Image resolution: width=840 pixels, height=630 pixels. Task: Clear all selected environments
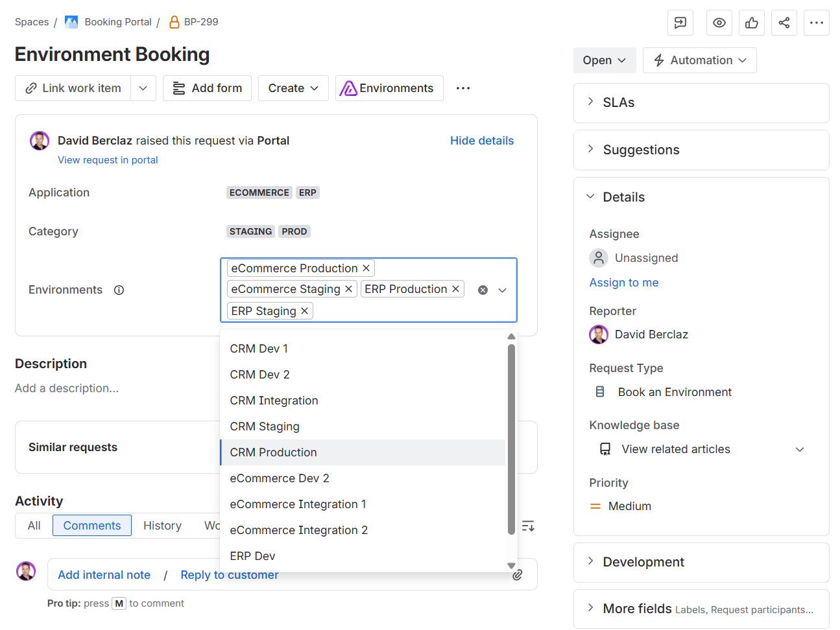pyautogui.click(x=483, y=290)
